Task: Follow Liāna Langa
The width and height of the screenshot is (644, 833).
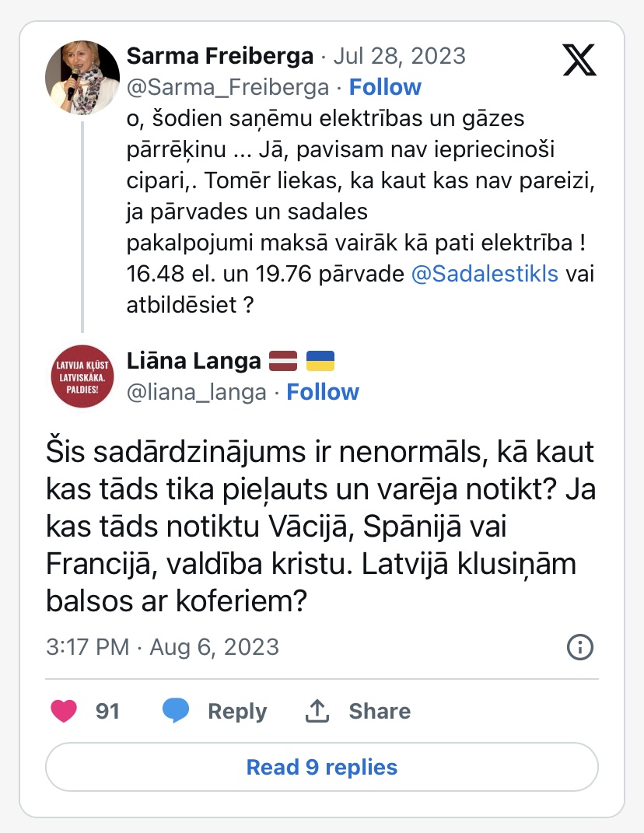Action: (x=323, y=392)
